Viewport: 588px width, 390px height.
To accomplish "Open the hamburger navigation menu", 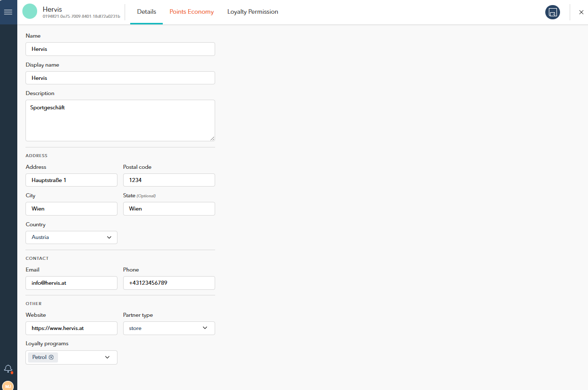I will click(x=8, y=12).
